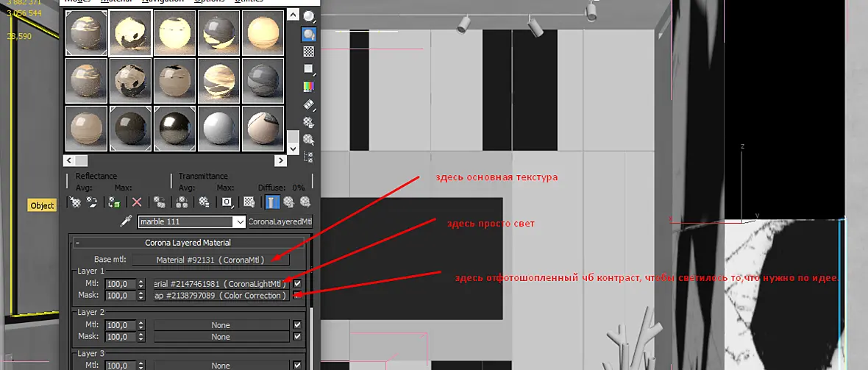This screenshot has width=868, height=370.
Task: Increase Layer 2 Mtl amount spinner
Action: click(x=140, y=322)
